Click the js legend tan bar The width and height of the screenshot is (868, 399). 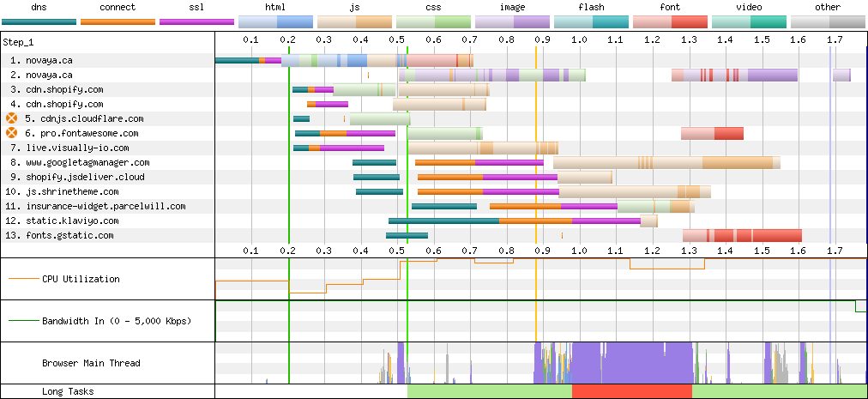[x=354, y=21]
